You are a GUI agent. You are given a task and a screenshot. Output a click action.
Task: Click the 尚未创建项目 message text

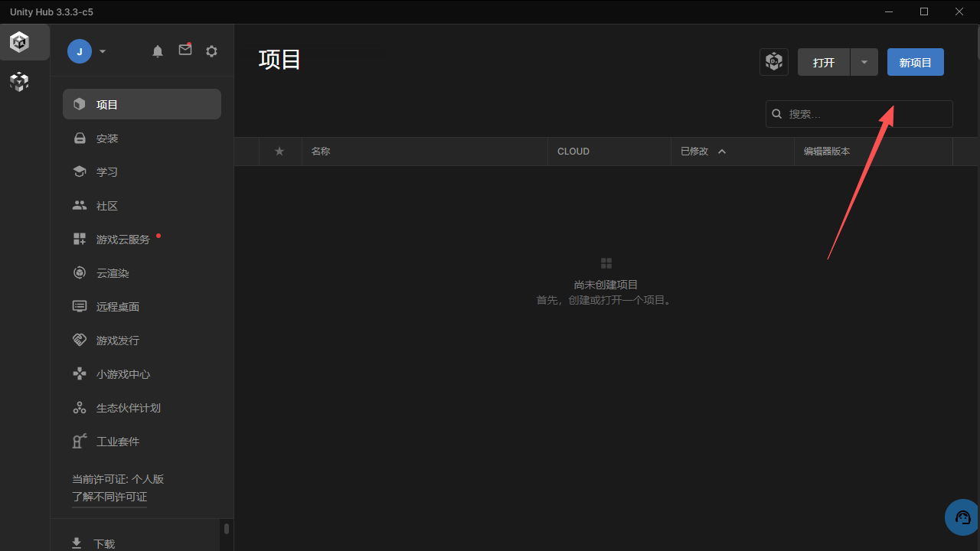pyautogui.click(x=606, y=285)
